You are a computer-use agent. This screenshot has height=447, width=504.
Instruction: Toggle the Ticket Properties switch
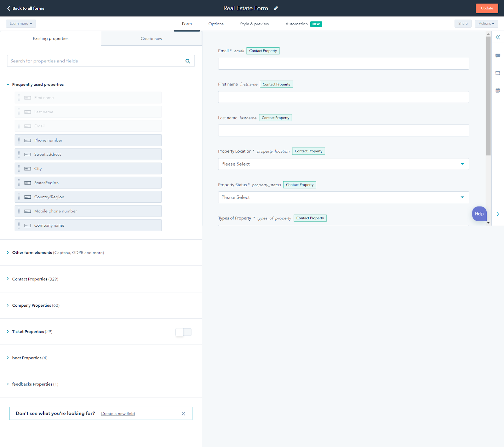pos(183,332)
